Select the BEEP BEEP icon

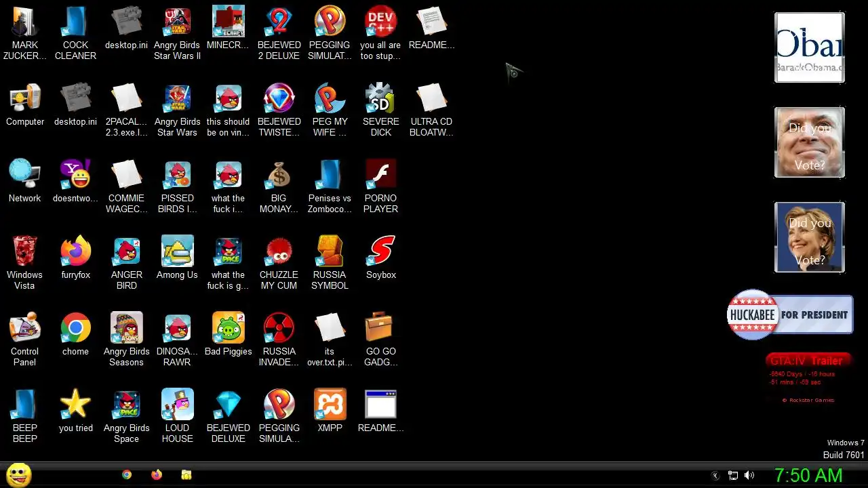pos(25,416)
